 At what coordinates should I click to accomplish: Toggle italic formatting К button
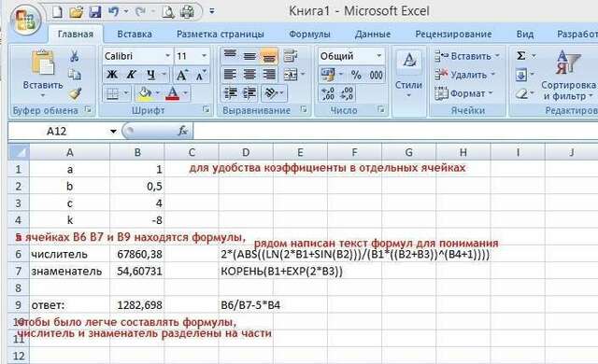click(131, 75)
